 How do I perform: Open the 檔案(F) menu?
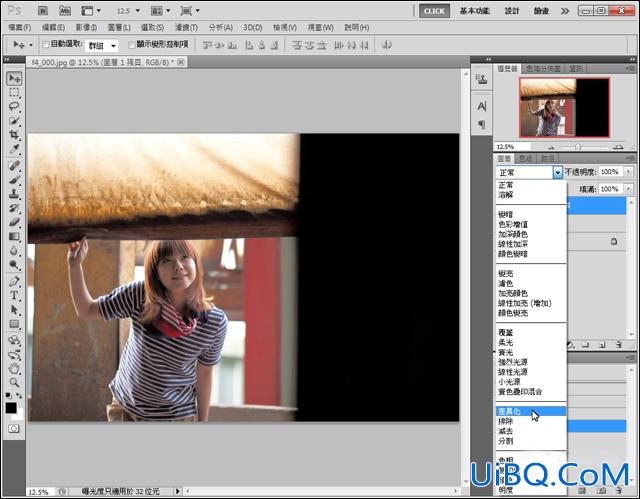coord(20,27)
